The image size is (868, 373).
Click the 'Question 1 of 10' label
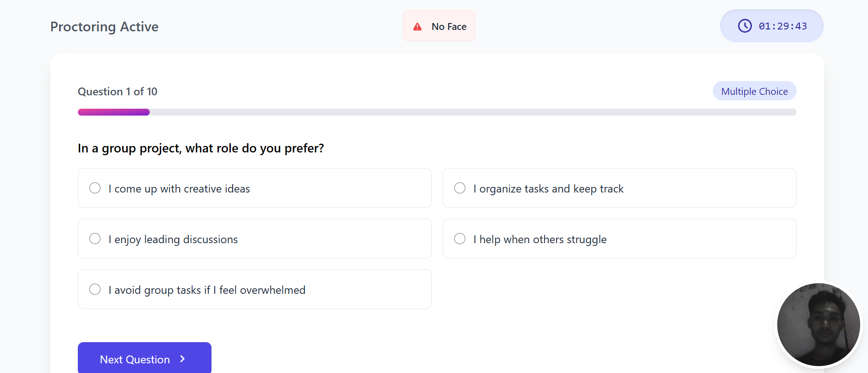coord(117,92)
